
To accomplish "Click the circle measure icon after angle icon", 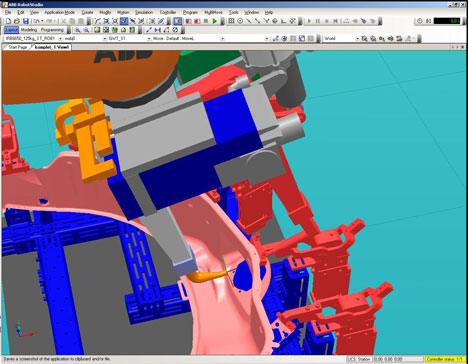I will point(175,30).
